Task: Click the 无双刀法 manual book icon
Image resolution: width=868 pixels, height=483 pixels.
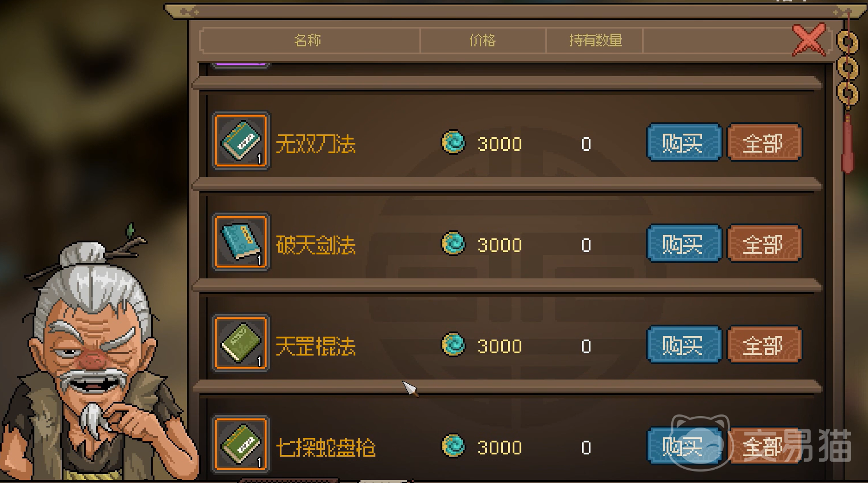Action: click(x=241, y=141)
